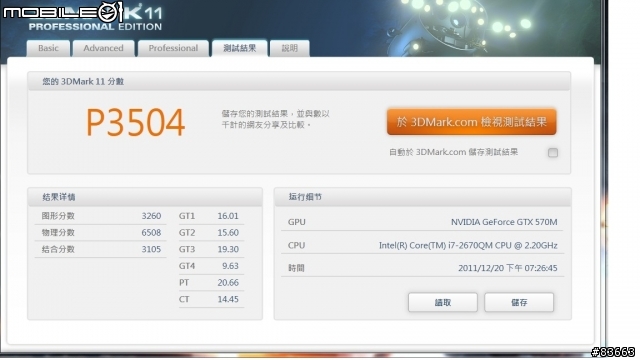Select physics score value 6508
The height and width of the screenshot is (360, 640).
tap(151, 233)
